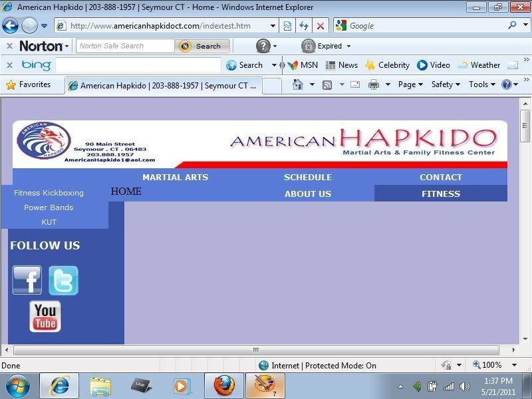The image size is (532, 399).
Task: Click Norton help question mark icon
Action: (x=263, y=46)
